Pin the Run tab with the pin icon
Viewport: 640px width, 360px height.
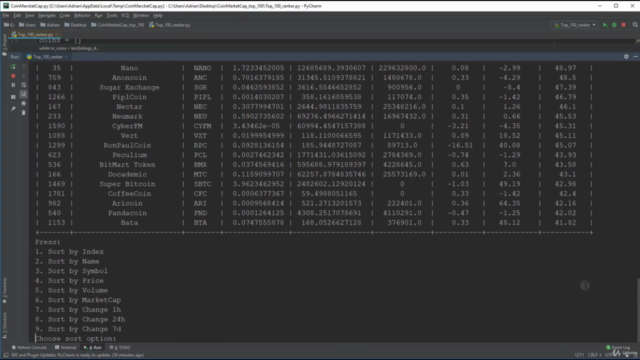(x=13, y=109)
